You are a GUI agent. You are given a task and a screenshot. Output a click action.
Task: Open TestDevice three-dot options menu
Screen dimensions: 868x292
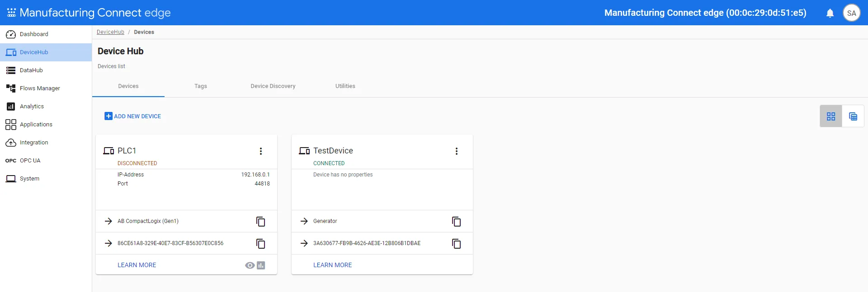[457, 151]
